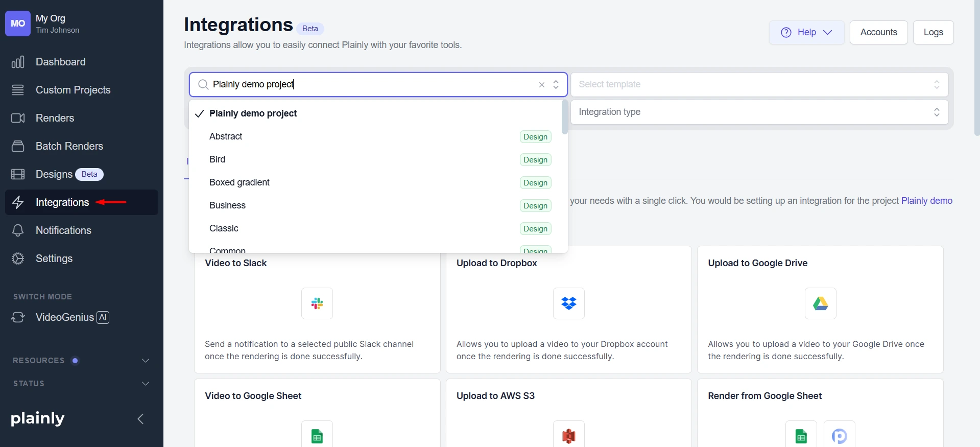
Task: Click the Beta badge beside Designs
Action: 89,175
